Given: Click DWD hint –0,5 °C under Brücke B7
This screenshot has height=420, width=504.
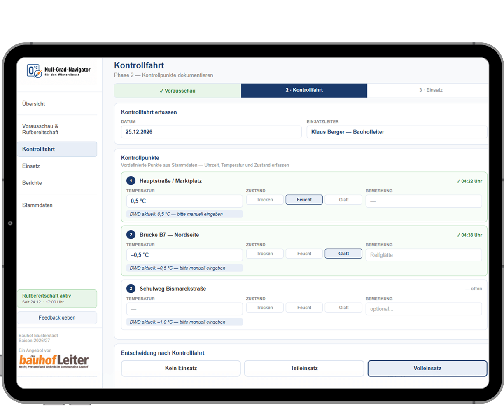Looking at the screenshot, I should click(x=184, y=268).
